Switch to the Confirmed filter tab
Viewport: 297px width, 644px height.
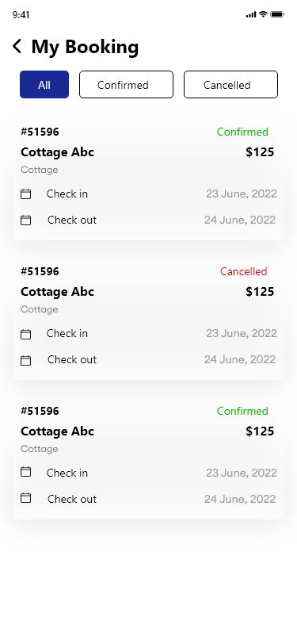click(127, 85)
